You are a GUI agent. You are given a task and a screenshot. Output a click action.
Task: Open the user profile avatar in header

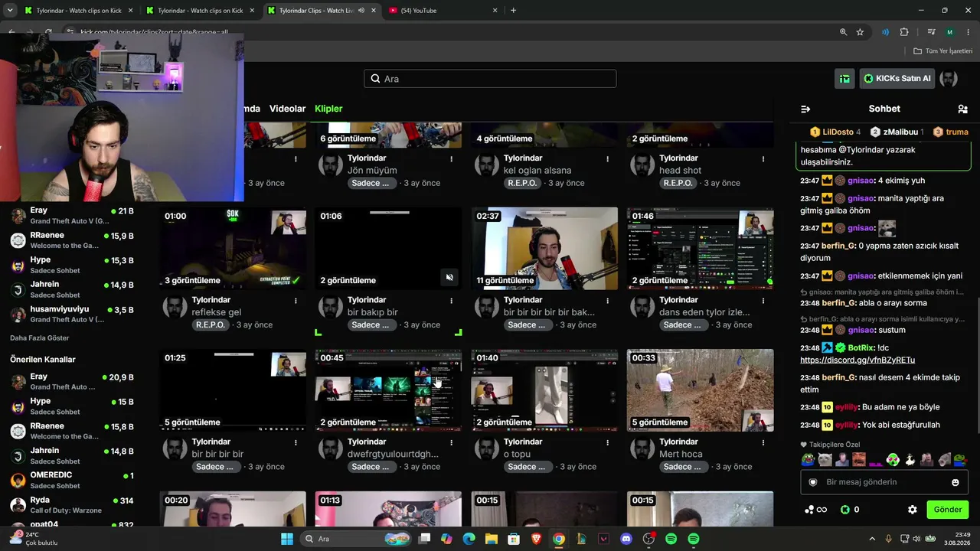click(x=949, y=78)
